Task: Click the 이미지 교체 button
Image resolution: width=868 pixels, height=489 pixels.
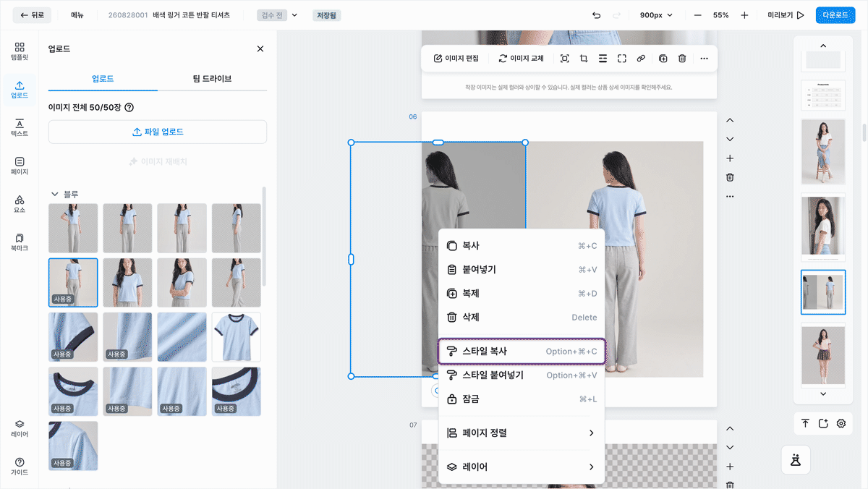Action: (x=521, y=59)
